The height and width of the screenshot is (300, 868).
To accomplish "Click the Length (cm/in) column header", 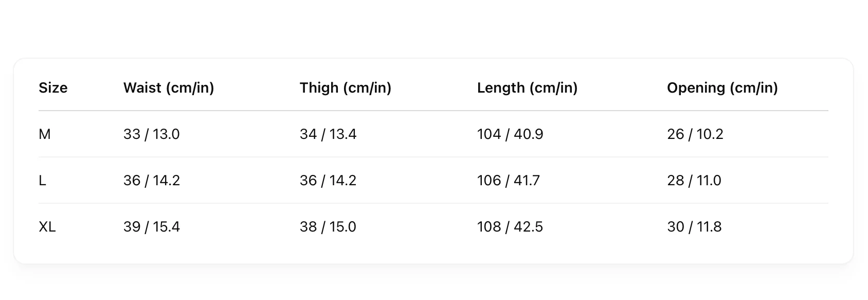I will 527,88.
